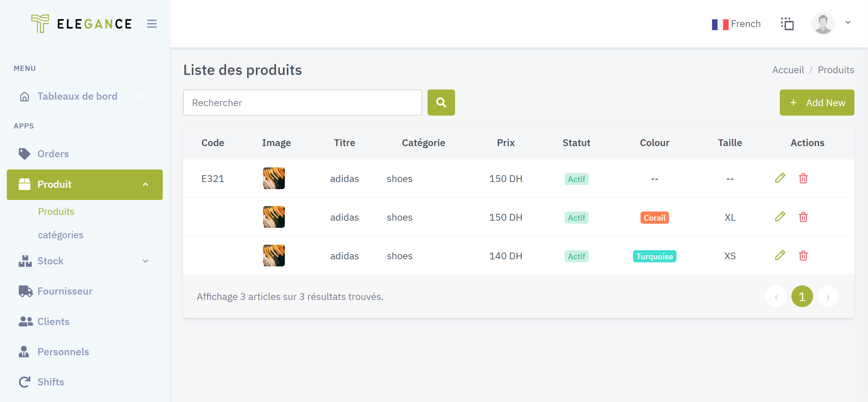Follow the Accueil breadcrumb link
868x402 pixels.
[788, 70]
